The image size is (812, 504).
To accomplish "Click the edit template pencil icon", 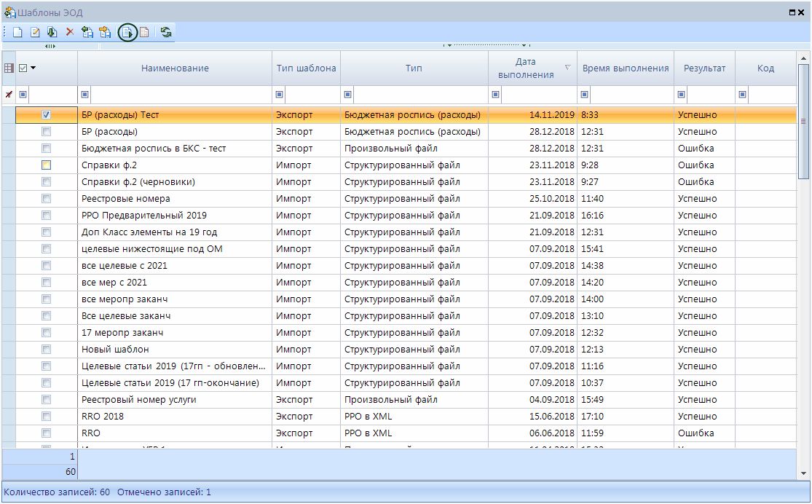I will click(x=35, y=32).
